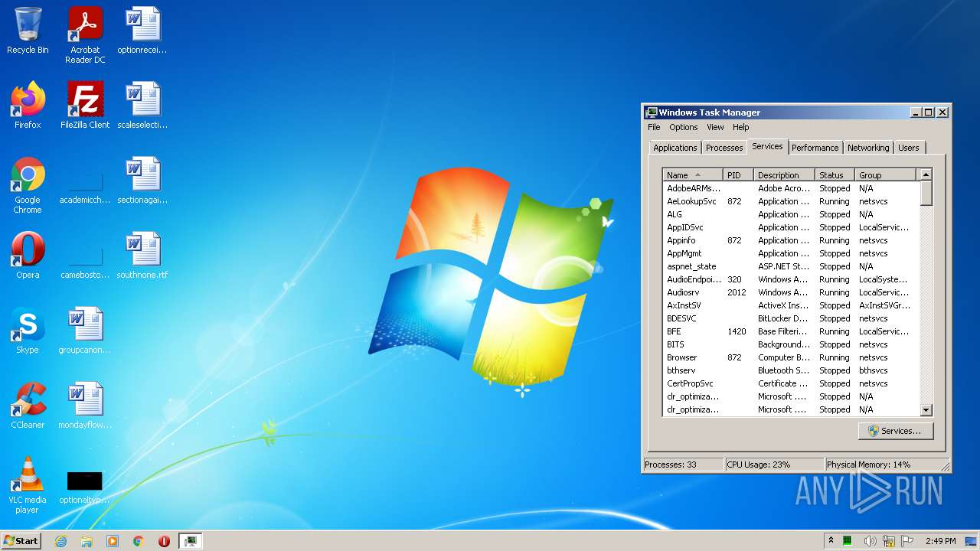Click the Opera taskbar icon
This screenshot has height=551, width=980.
coord(164,541)
